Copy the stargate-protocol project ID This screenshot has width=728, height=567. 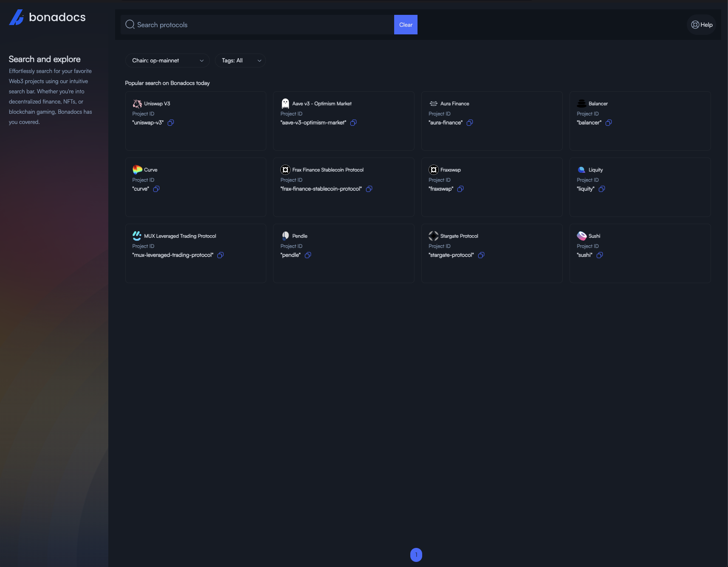pos(481,255)
